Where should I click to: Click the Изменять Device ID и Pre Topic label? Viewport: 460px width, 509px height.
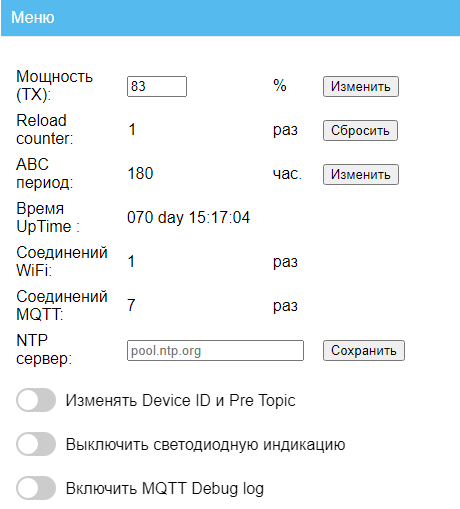180,400
